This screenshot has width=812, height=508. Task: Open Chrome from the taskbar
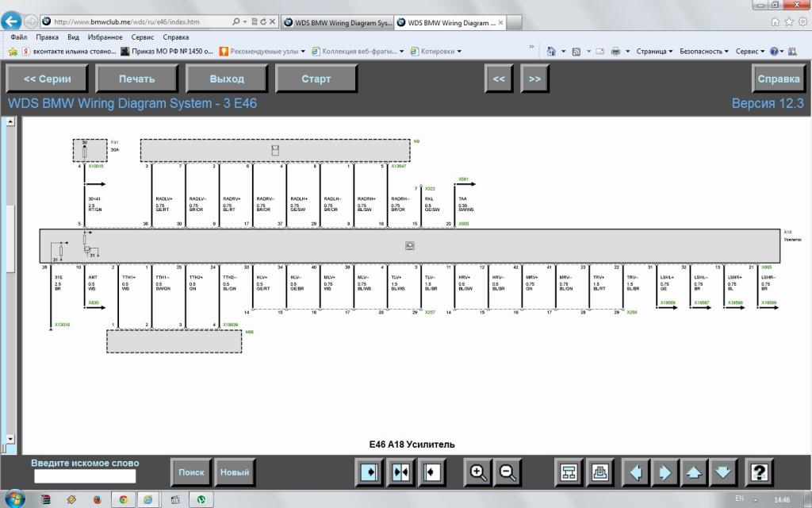coord(123,500)
